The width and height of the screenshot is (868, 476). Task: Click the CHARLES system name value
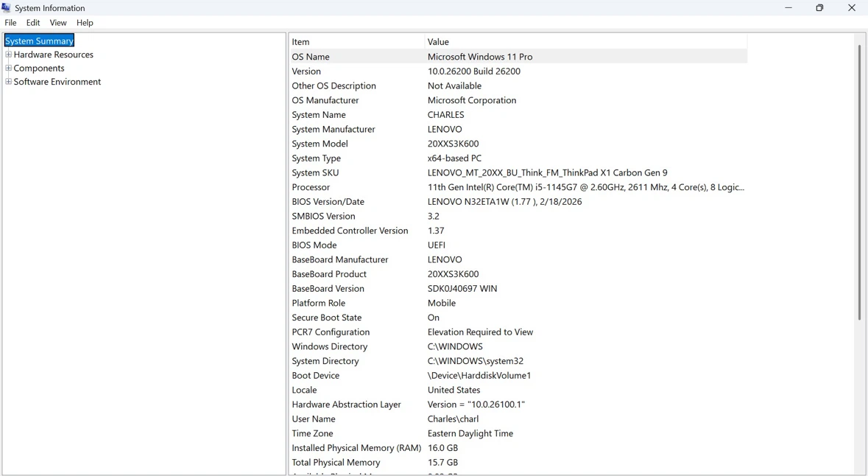click(445, 115)
